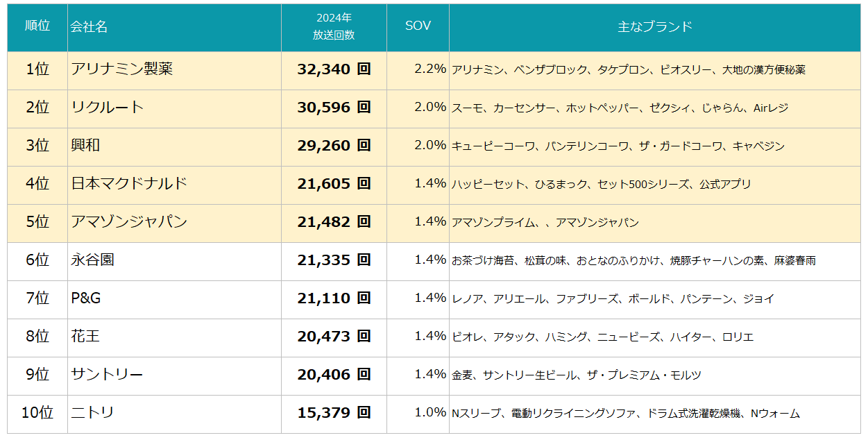Screen dimensions: 868x440
Task: Click the サントリー company name
Action: 107,374
